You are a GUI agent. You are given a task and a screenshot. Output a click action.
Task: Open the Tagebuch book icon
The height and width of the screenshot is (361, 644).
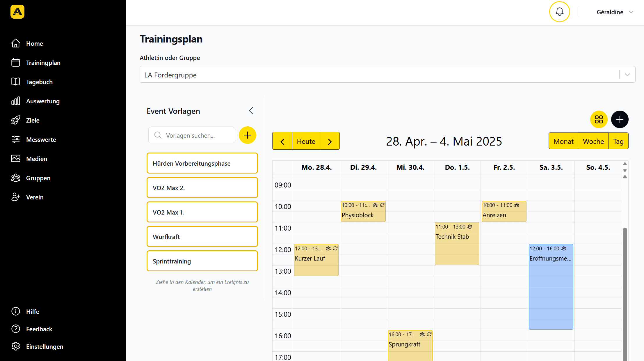pyautogui.click(x=16, y=82)
